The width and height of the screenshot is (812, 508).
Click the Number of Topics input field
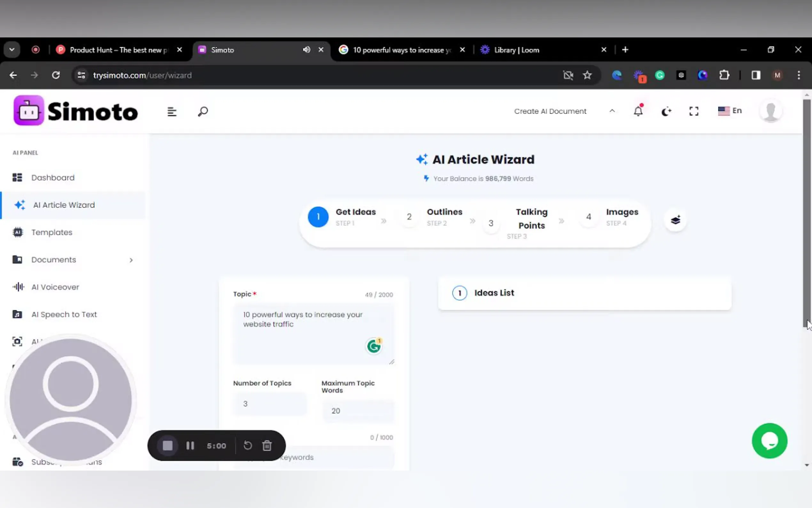(x=269, y=403)
